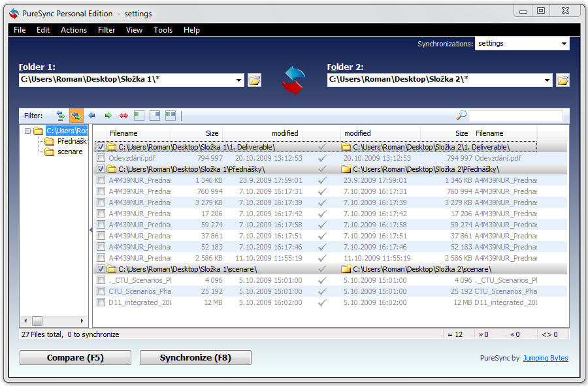The height and width of the screenshot is (386, 588).
Task: Open the Synchronizations settings dropdown
Action: 564,44
